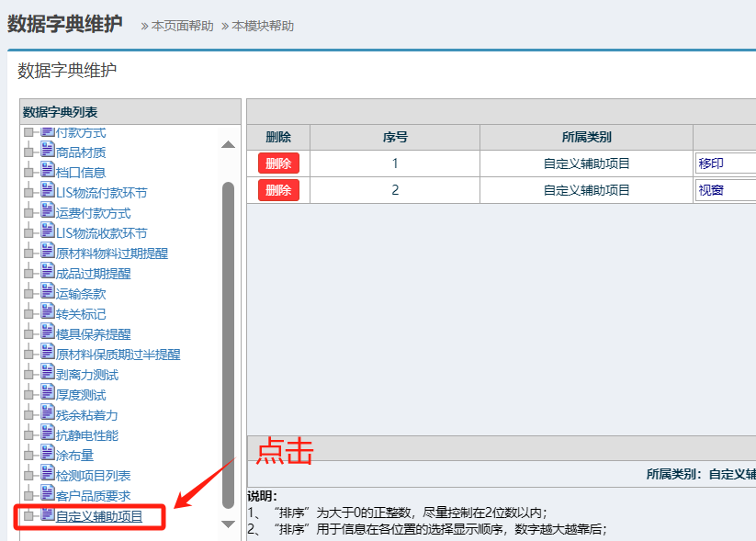Click the document icon next to 档口信息
Screen dimensions: 756x541
coord(48,171)
